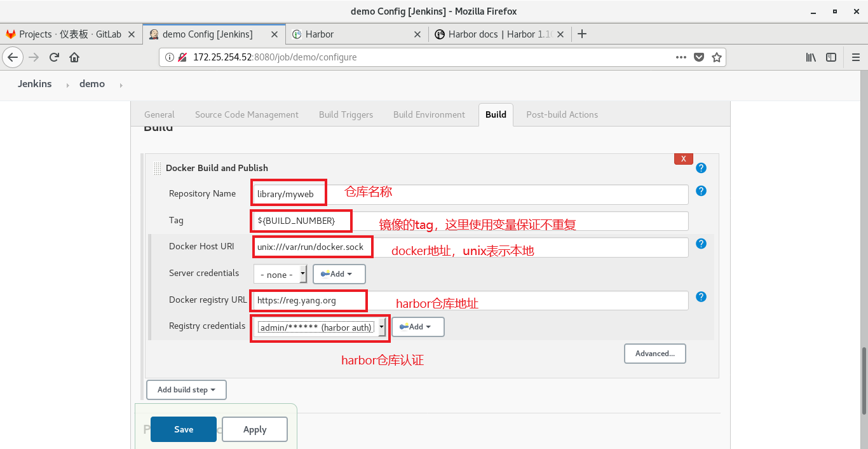Screen dimensions: 868x449
Task: Expand Jenkins breadcrumb arrow menu
Action: 67,85
